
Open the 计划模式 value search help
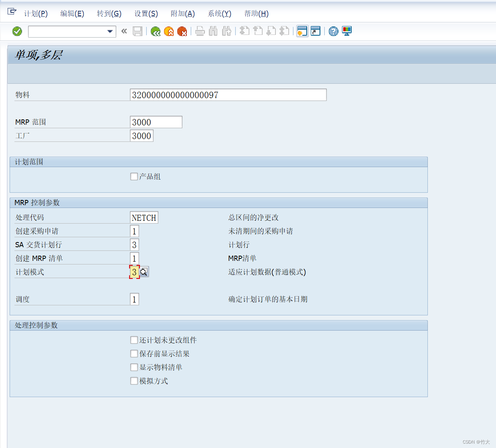coord(144,272)
